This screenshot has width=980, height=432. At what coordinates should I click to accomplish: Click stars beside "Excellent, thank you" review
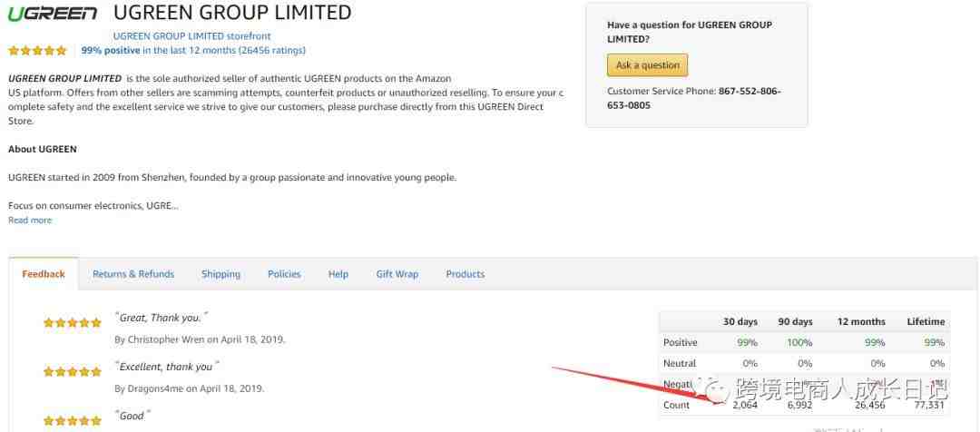point(73,372)
